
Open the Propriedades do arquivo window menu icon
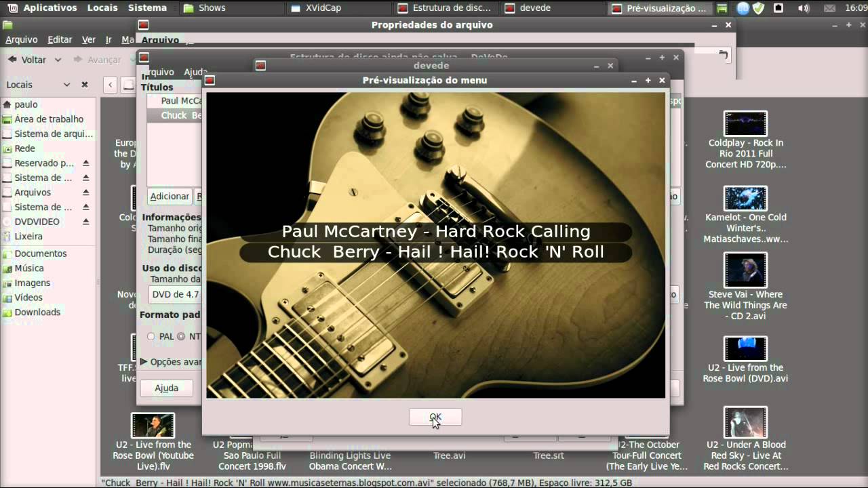point(143,25)
